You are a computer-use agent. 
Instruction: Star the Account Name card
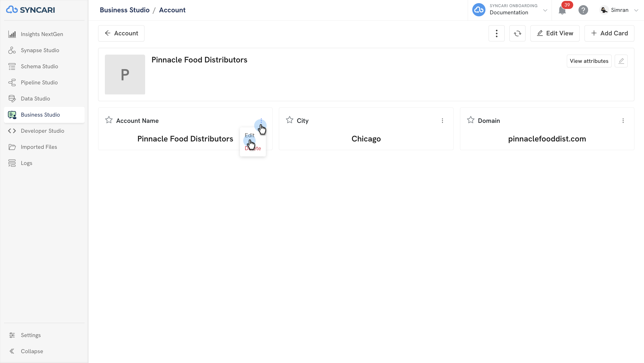(109, 120)
